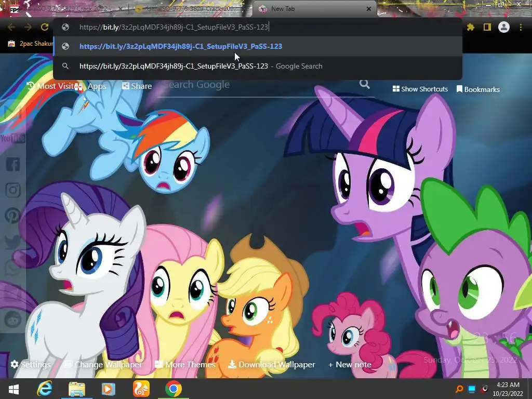
Task: Switch to second Crack 2022 tab
Action: tap(190, 9)
